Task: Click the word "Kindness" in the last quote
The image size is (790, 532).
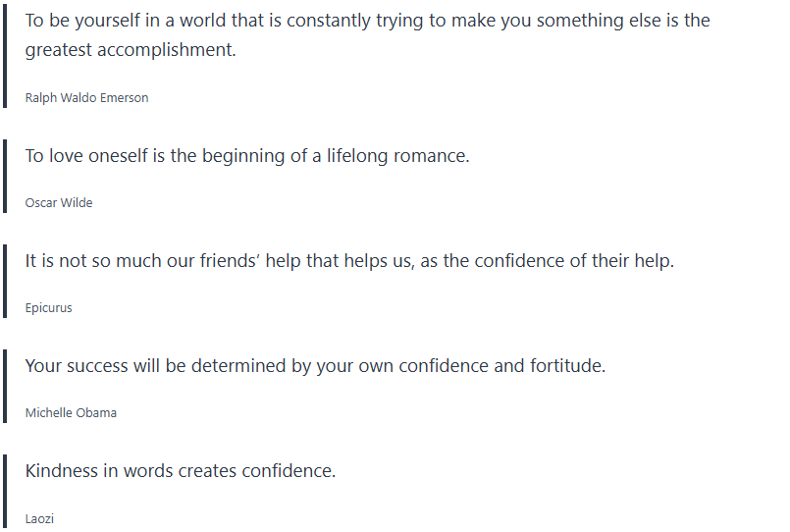Action: point(61,471)
